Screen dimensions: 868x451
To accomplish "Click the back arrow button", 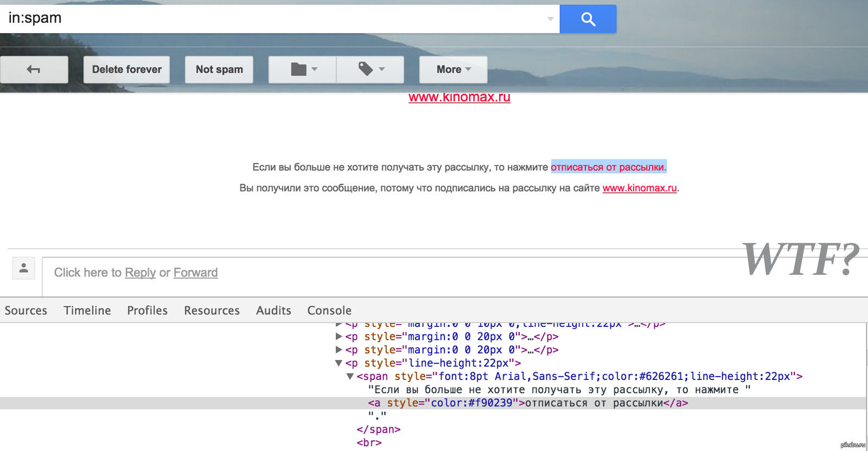I will [34, 69].
